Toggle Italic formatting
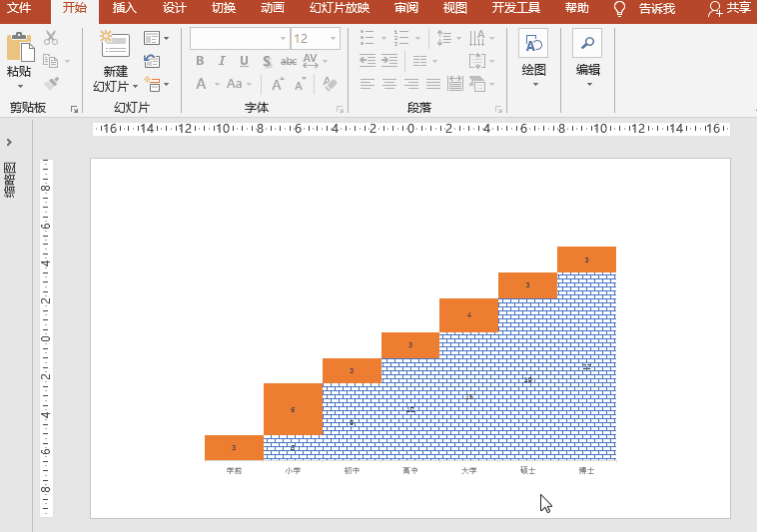 222,61
